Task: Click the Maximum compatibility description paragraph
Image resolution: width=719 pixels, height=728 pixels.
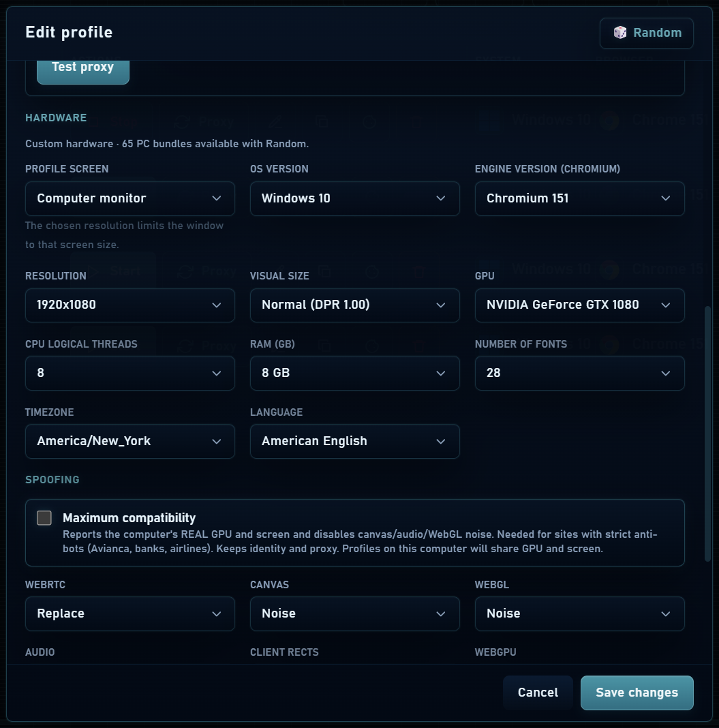Action: click(360, 541)
